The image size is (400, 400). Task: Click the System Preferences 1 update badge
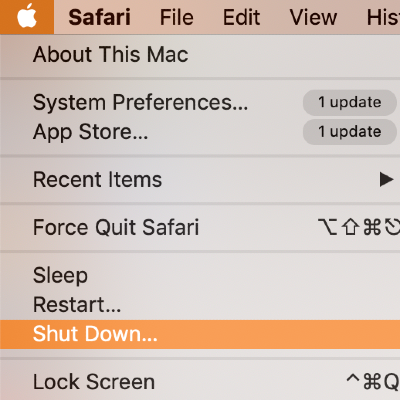point(350,102)
